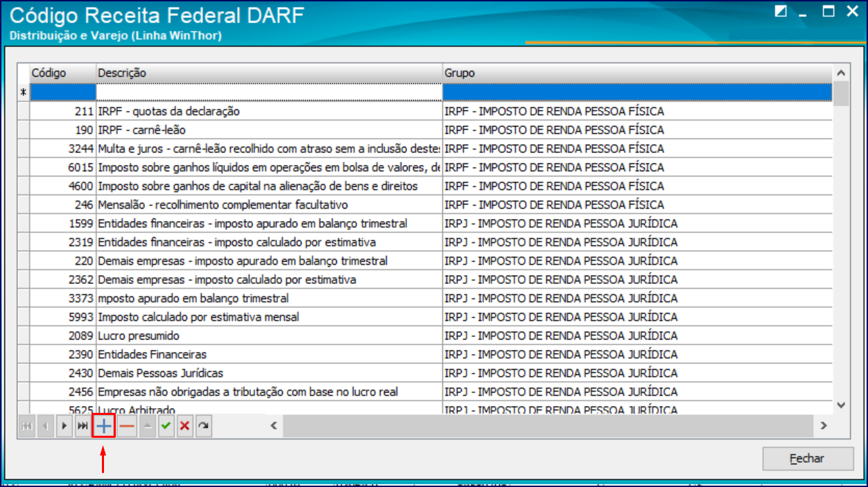Viewport: 868px width, 487px height.
Task: Go to the last record using navigator
Action: (x=83, y=426)
